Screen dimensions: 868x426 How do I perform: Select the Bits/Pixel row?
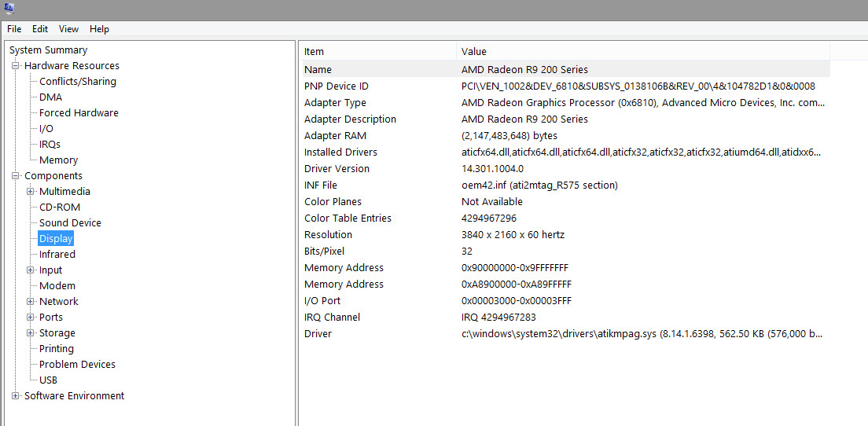coord(565,252)
